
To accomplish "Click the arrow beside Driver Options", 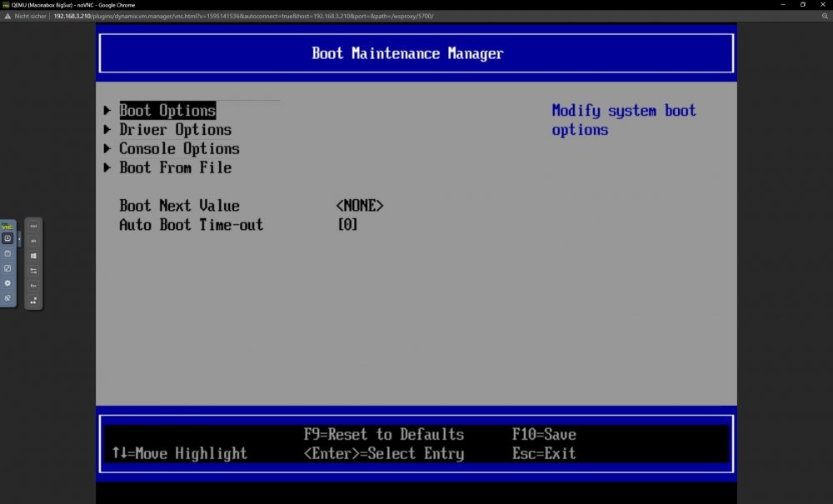I will 107,130.
